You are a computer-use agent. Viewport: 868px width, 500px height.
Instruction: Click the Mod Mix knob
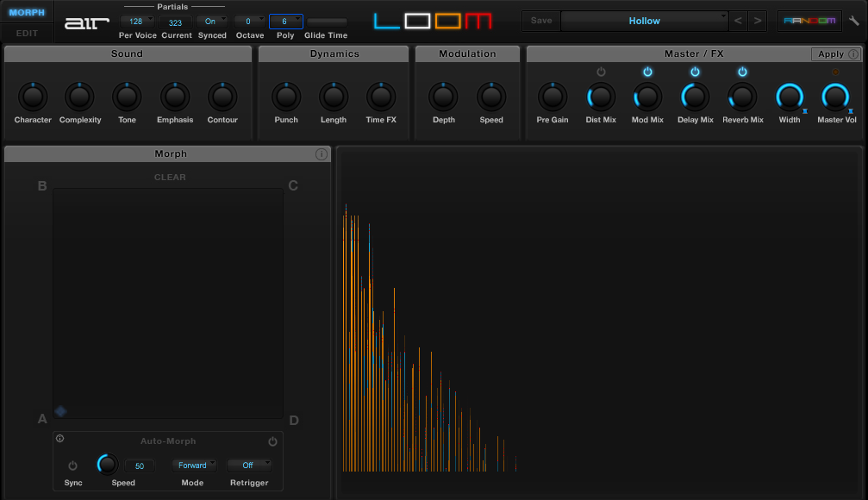[x=647, y=97]
